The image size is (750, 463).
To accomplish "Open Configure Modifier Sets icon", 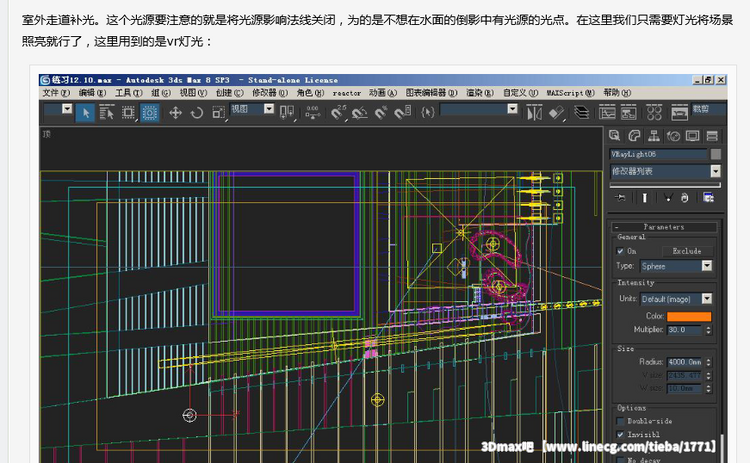I will 708,198.
